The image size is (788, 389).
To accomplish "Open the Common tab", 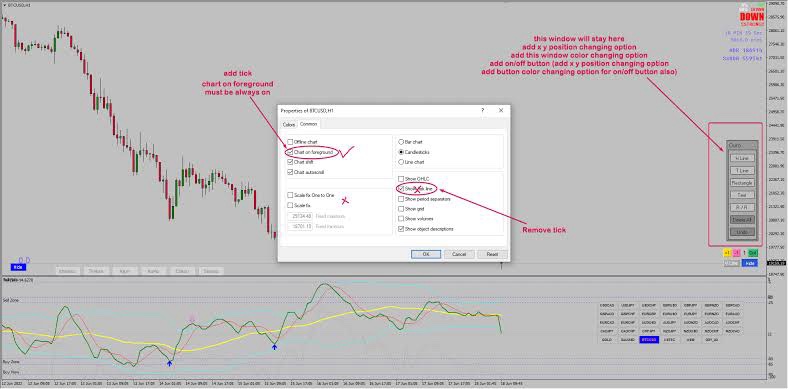I will (309, 124).
